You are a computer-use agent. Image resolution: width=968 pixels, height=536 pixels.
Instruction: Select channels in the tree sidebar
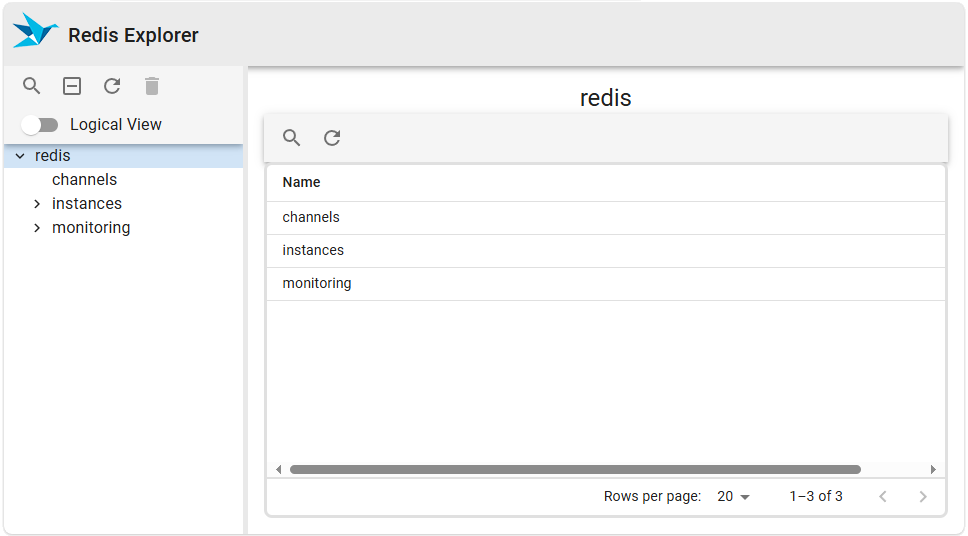coord(84,180)
